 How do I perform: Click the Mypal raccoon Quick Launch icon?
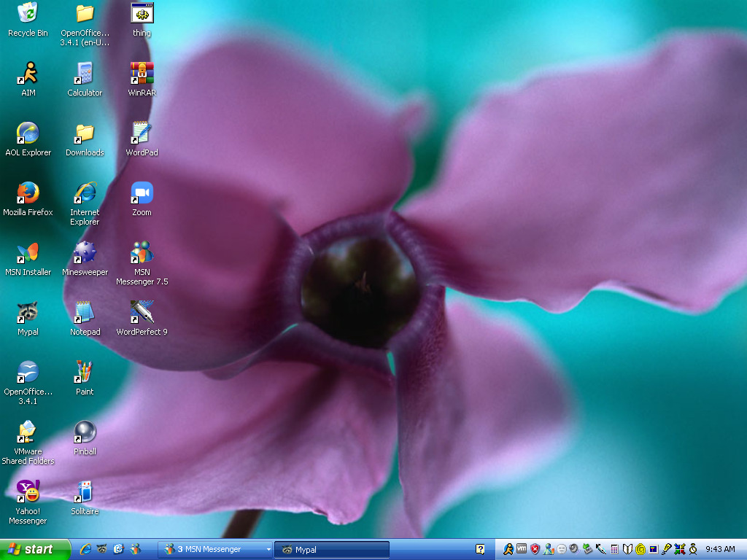point(102,550)
